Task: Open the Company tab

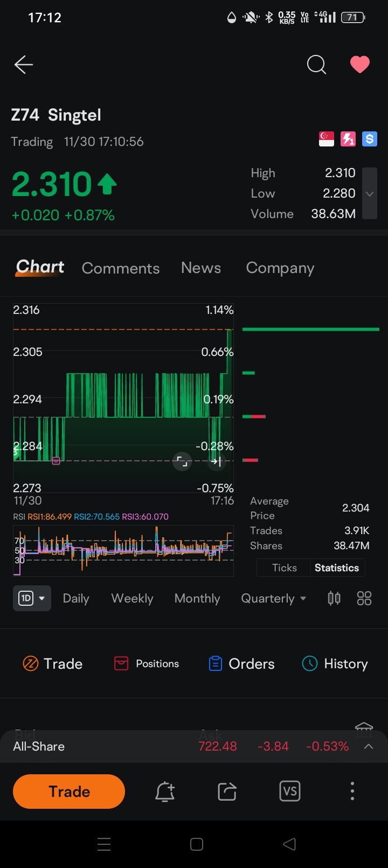Action: click(x=280, y=268)
